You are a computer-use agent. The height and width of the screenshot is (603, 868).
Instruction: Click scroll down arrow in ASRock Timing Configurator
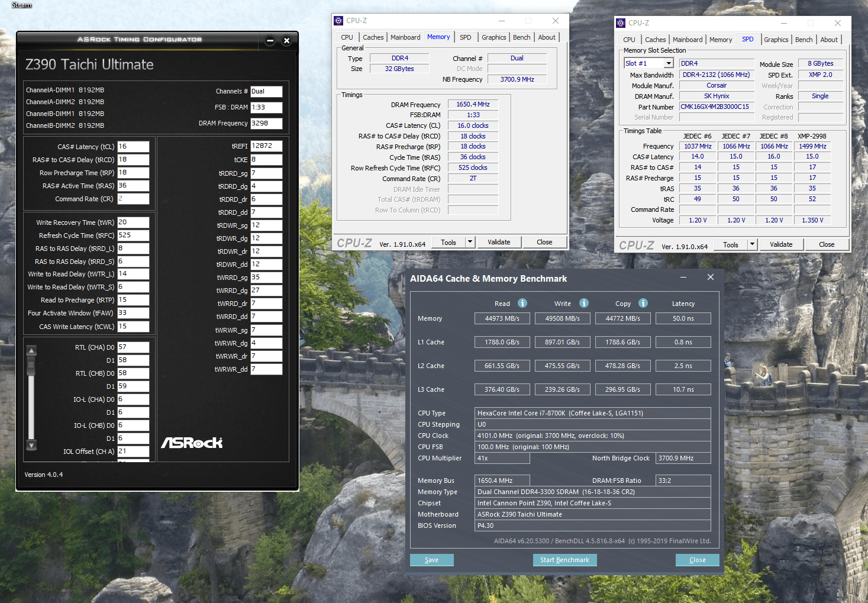(x=32, y=445)
